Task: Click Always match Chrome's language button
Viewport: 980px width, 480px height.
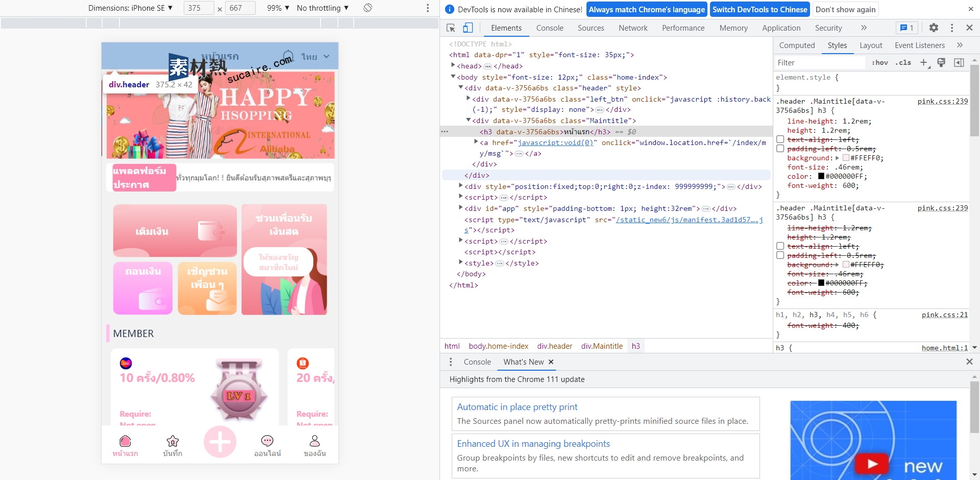Action: click(x=647, y=9)
